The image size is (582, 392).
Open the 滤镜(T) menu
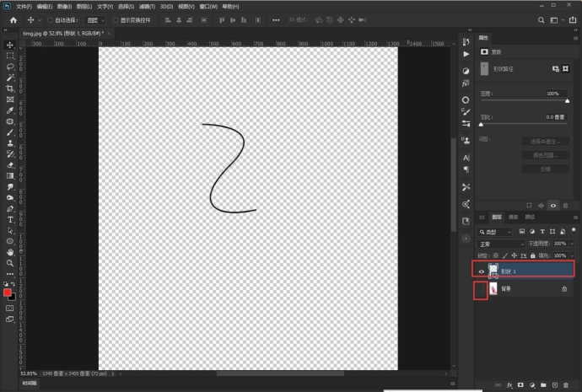pyautogui.click(x=147, y=6)
